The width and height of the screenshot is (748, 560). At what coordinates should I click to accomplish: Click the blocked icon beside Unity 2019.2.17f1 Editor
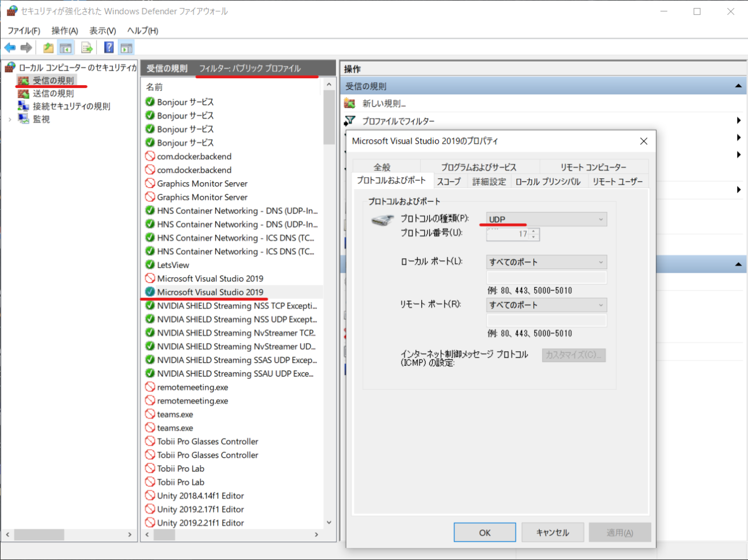[150, 509]
